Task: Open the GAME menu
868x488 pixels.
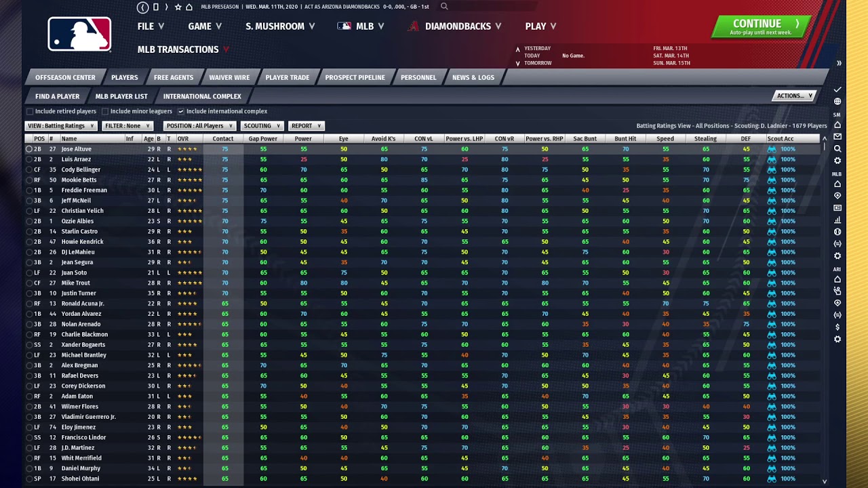Action: (x=205, y=26)
